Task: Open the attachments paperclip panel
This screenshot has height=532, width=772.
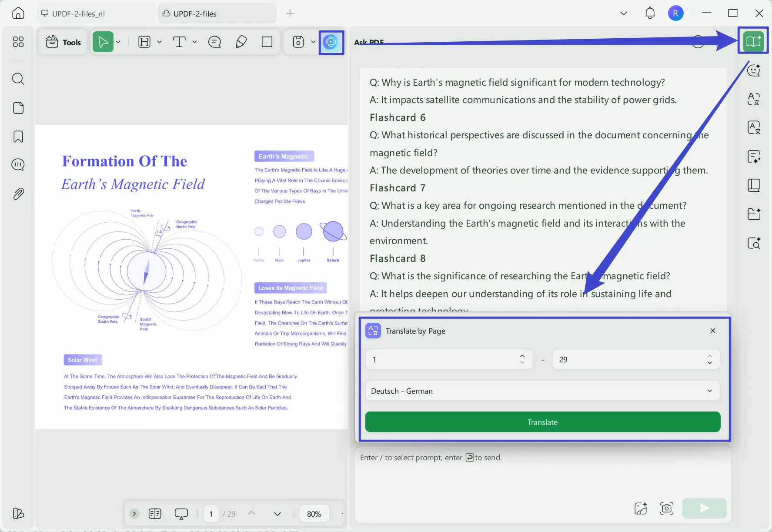Action: pos(18,194)
